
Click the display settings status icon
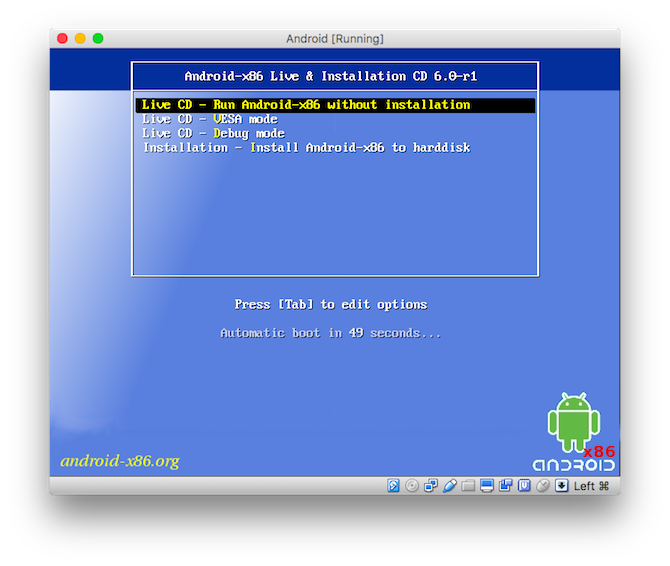[x=487, y=486]
